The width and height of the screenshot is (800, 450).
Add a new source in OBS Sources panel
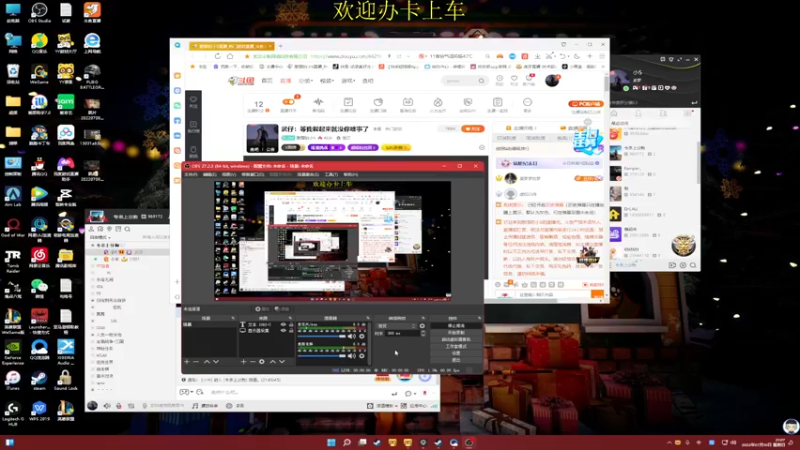[243, 362]
